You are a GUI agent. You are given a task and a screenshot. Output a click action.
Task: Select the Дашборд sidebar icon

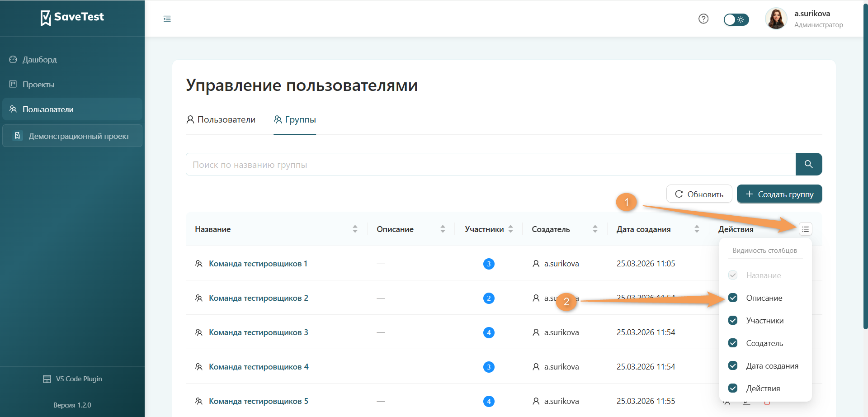click(x=12, y=59)
